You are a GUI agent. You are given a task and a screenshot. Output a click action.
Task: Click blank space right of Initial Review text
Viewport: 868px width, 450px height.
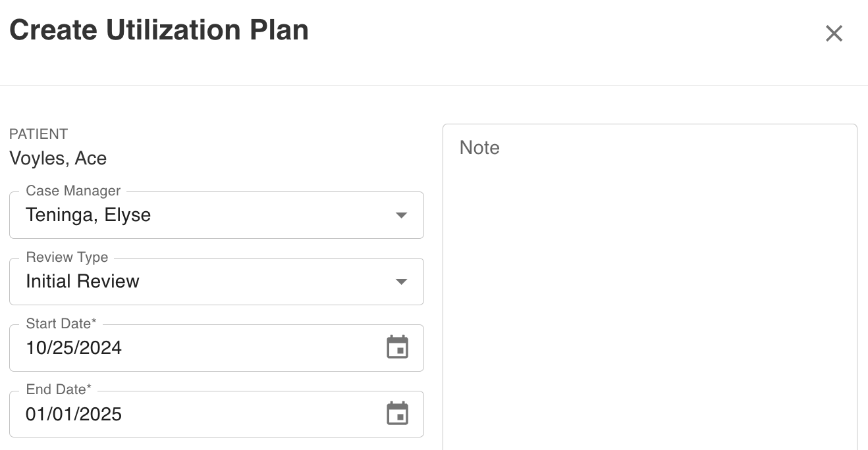[x=263, y=282]
